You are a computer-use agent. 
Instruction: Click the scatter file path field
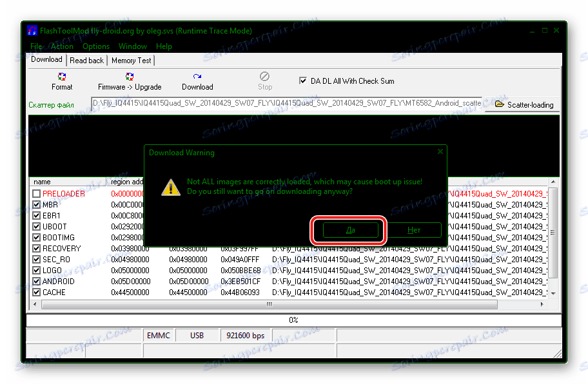point(287,103)
